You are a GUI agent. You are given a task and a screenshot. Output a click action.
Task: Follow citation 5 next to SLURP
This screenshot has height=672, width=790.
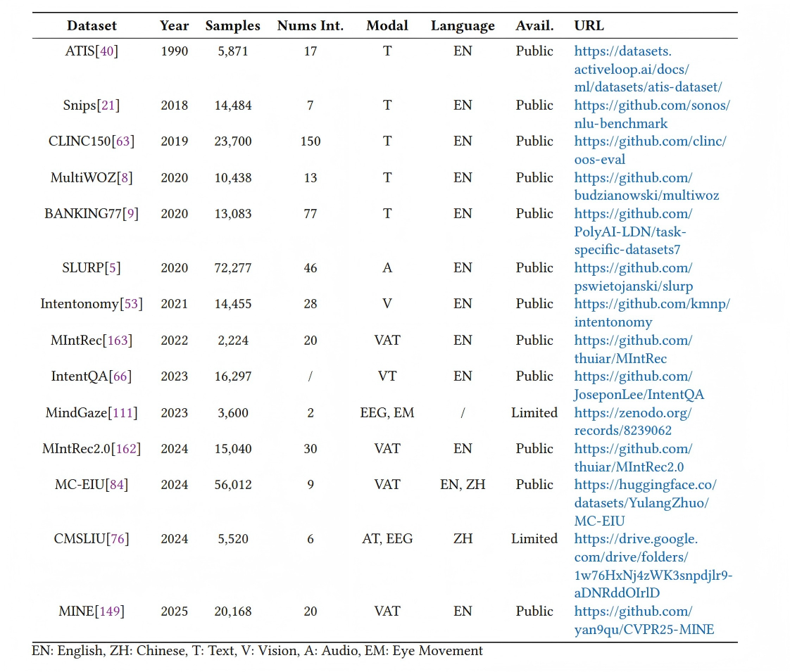(113, 268)
